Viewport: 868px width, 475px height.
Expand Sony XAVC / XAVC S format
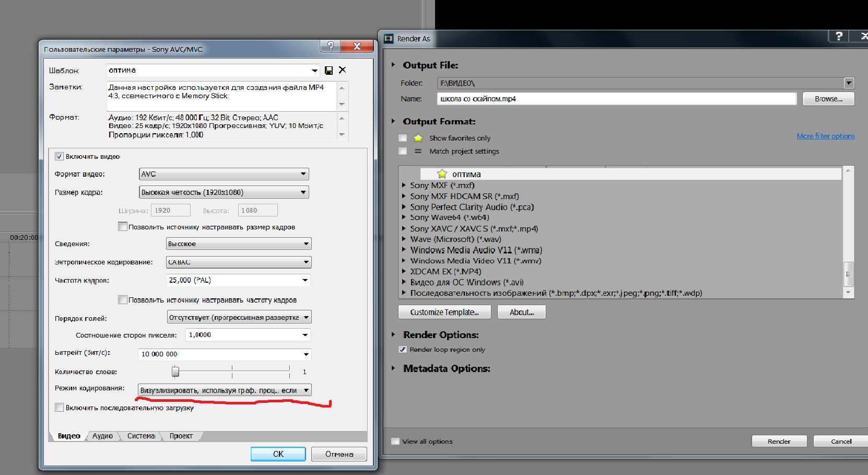click(x=404, y=228)
